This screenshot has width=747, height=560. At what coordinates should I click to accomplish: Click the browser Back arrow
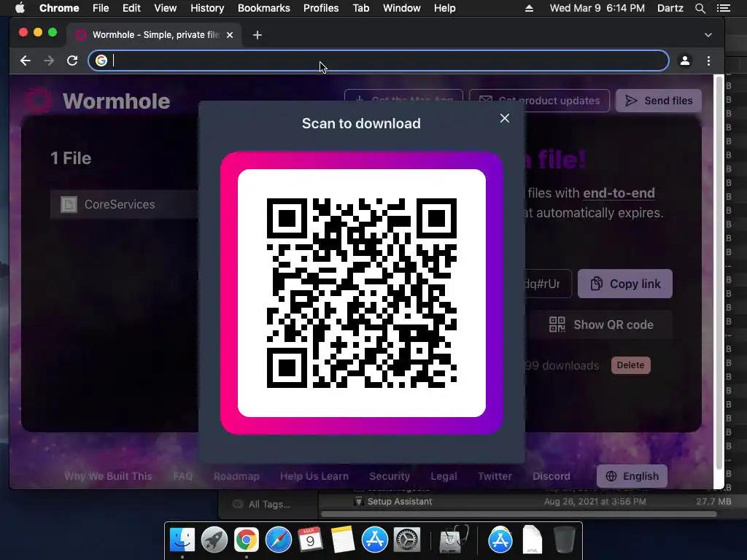pos(26,61)
